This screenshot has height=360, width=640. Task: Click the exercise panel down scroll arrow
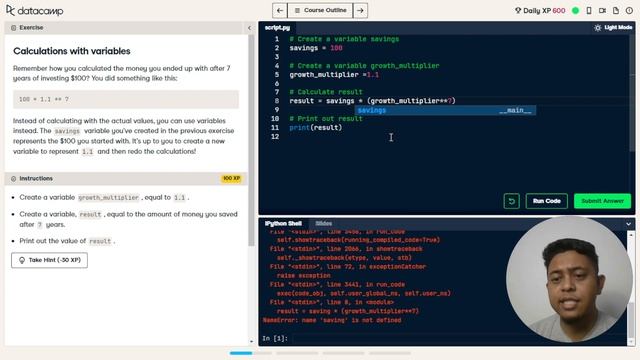[251, 342]
